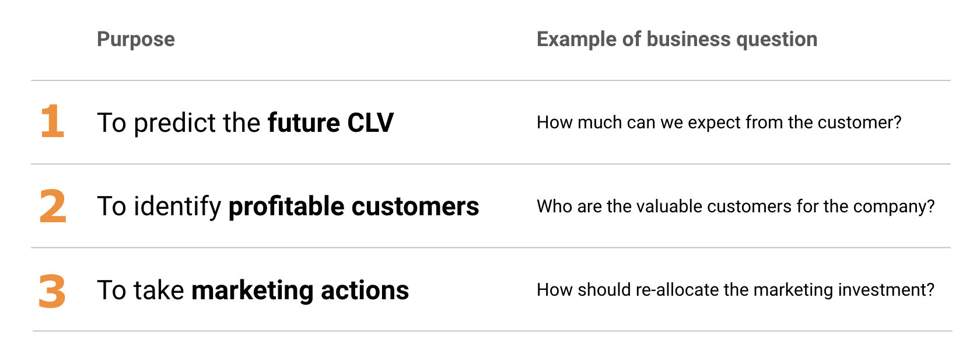Click the words "To predict the"
Screen dimensions: 980x350
178,123
